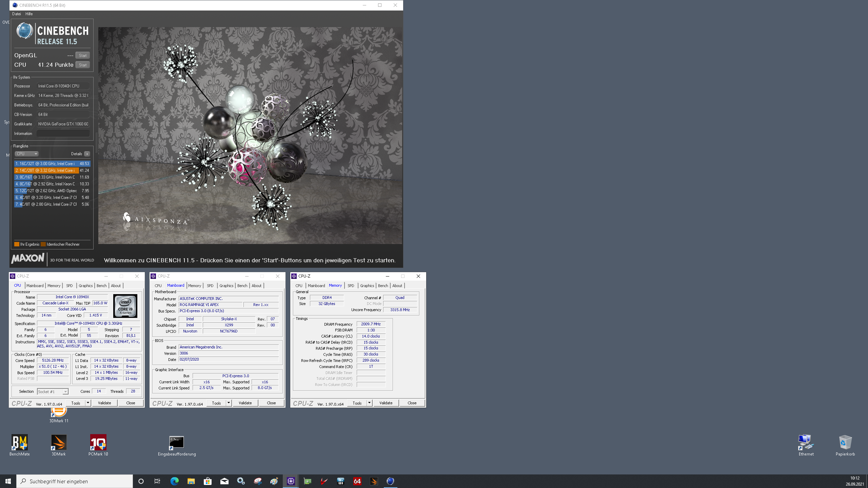868x488 pixels.
Task: Open Tools dropdown arrow in CPU-Z CPU window
Action: (88, 403)
